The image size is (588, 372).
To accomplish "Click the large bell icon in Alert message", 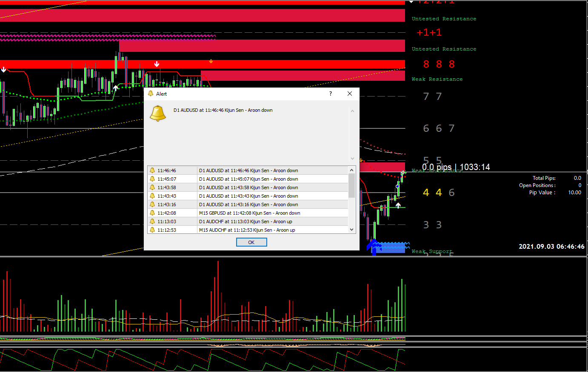I will click(x=158, y=113).
